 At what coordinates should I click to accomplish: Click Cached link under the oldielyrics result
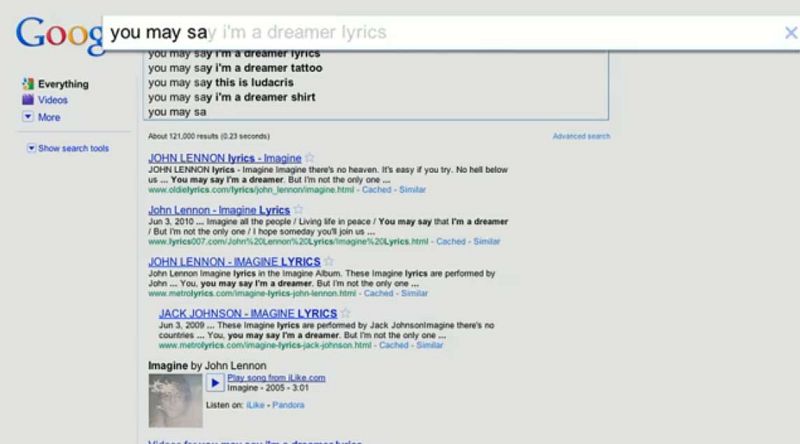[377, 189]
